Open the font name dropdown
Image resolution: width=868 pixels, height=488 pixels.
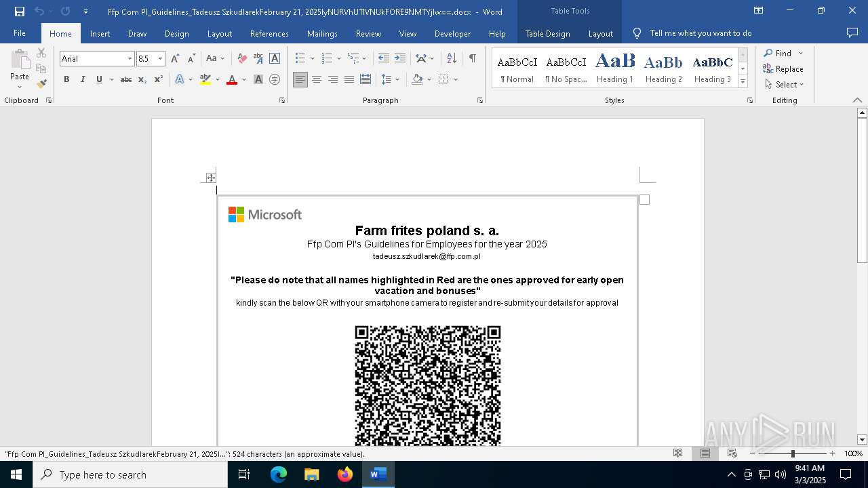[130, 59]
